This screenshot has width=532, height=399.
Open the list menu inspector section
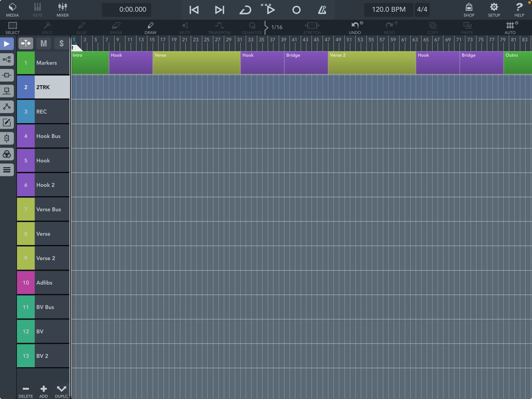pos(7,169)
